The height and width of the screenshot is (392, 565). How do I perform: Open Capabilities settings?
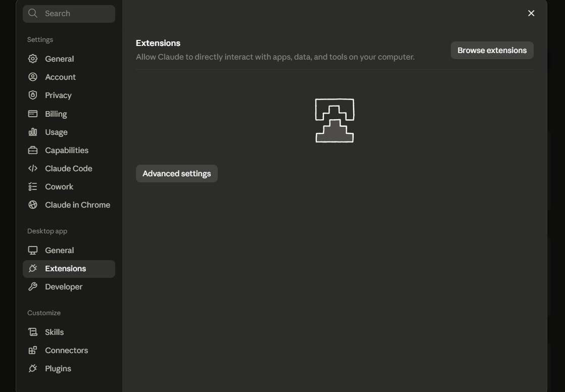[69, 150]
